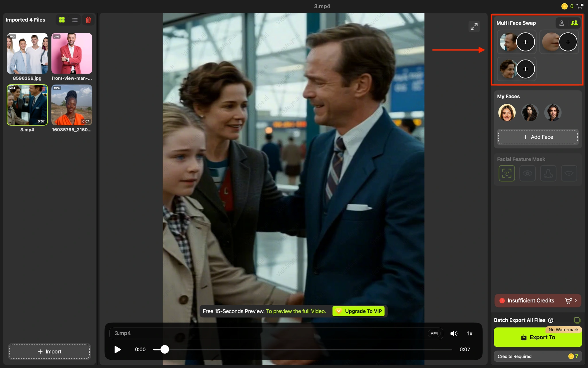Open the Insufficient Credits notice

click(x=538, y=301)
